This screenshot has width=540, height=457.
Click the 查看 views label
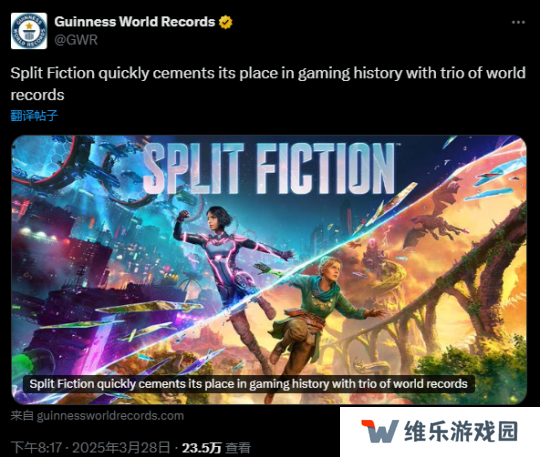[238, 448]
